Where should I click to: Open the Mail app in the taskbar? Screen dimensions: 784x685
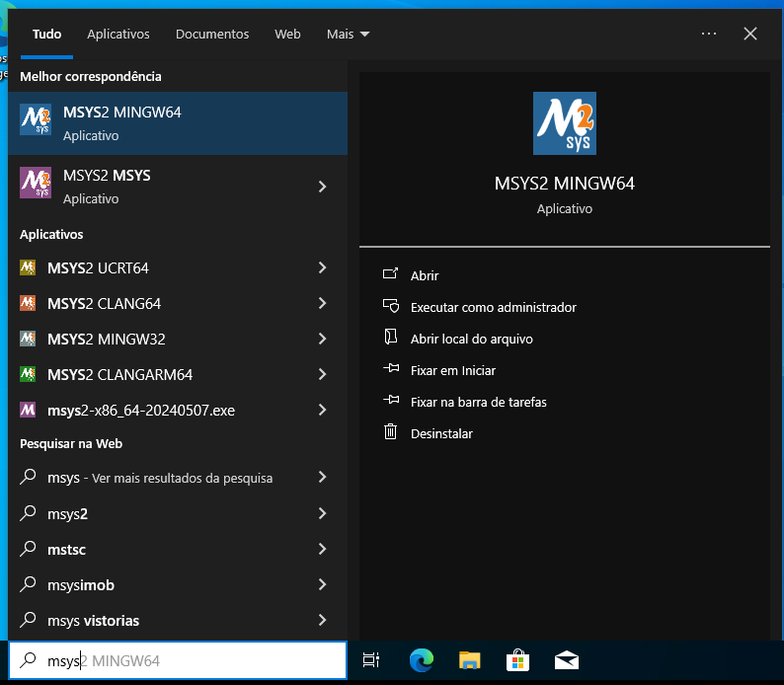(x=566, y=660)
